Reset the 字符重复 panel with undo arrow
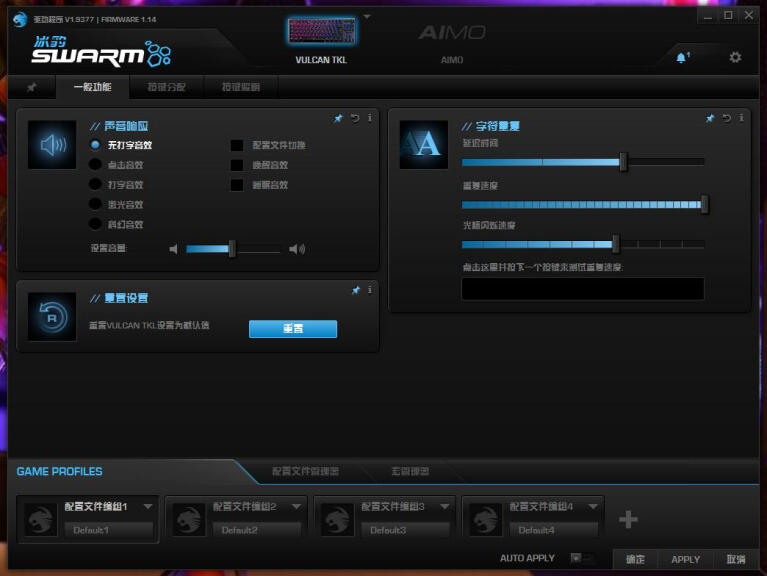The width and height of the screenshot is (767, 576). tap(726, 118)
